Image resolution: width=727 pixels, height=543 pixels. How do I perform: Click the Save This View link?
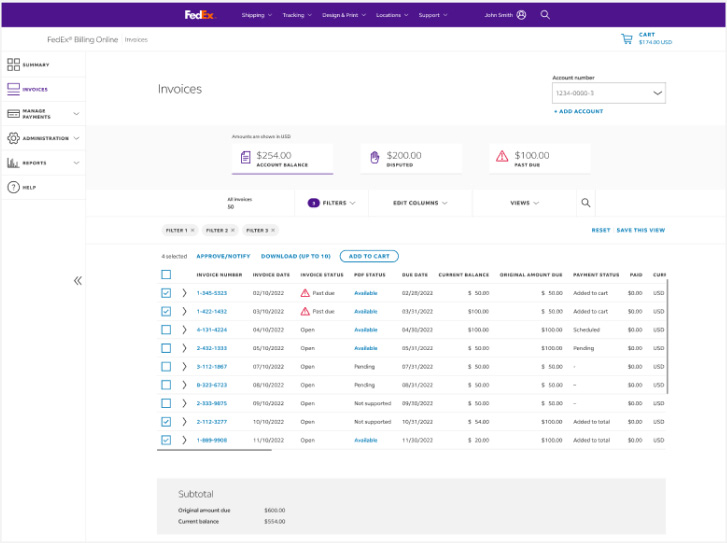pyautogui.click(x=640, y=230)
